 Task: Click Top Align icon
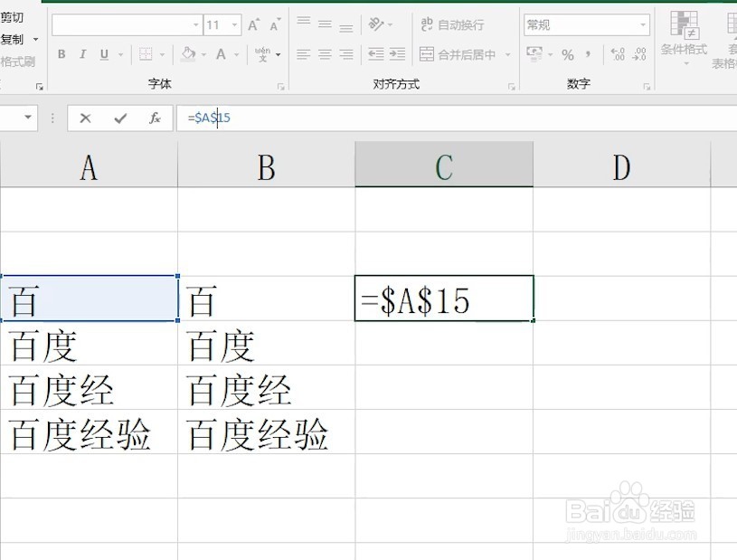click(304, 22)
